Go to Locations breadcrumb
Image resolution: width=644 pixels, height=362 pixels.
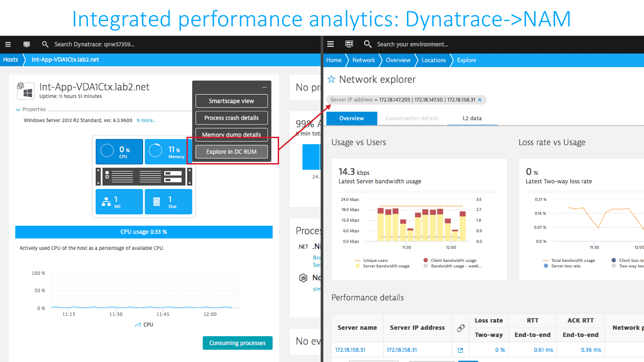[x=434, y=60]
